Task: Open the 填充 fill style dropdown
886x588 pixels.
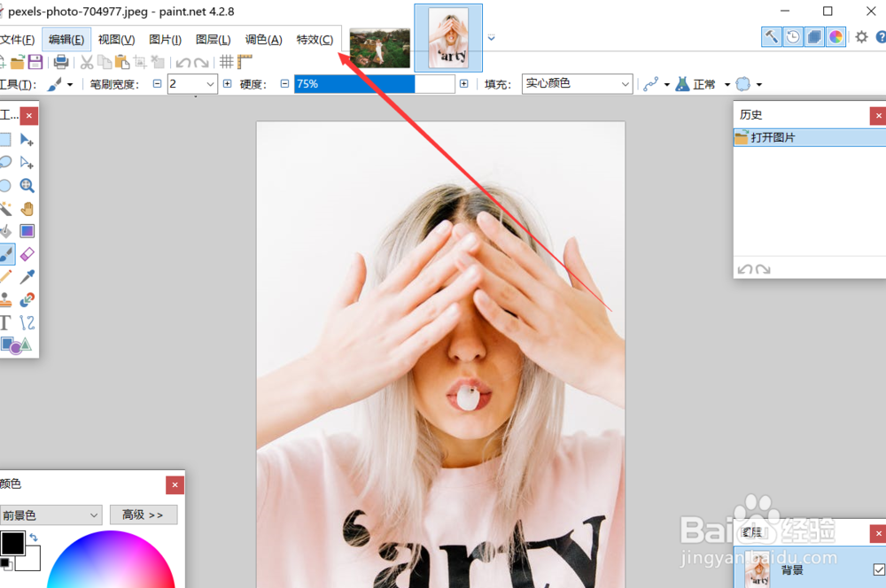Action: click(x=577, y=84)
